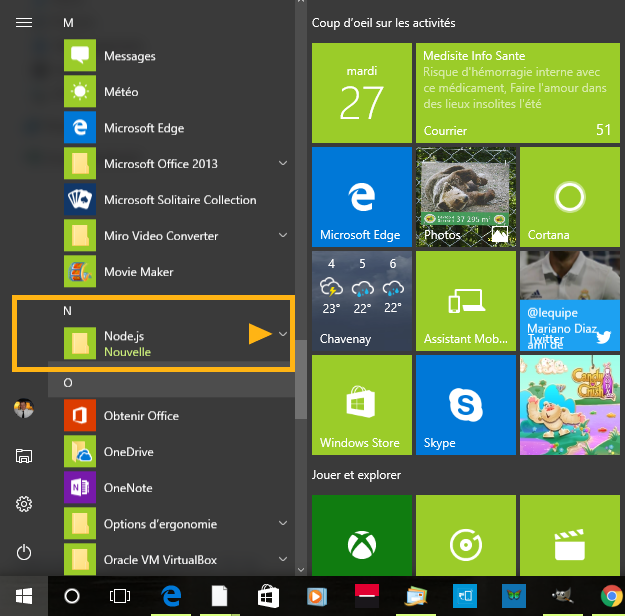The image size is (625, 616).
Task: Click the letter N section header
Action: pos(67,311)
